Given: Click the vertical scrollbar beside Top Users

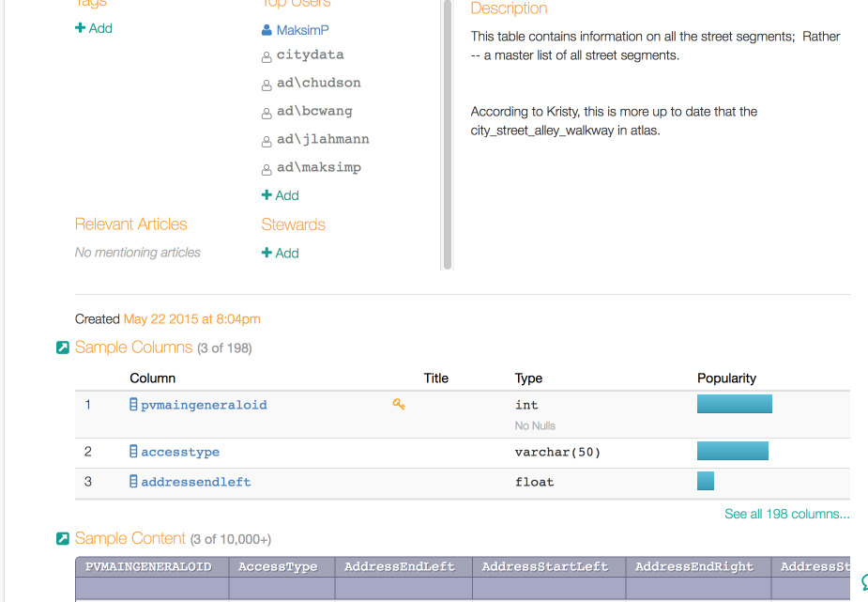Looking at the screenshot, I should tap(448, 131).
